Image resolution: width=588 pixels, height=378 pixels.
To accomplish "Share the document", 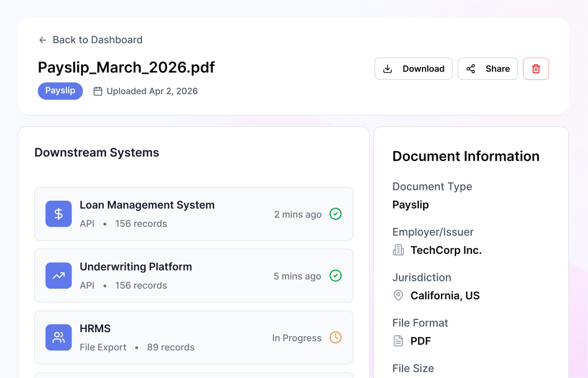I will 487,69.
